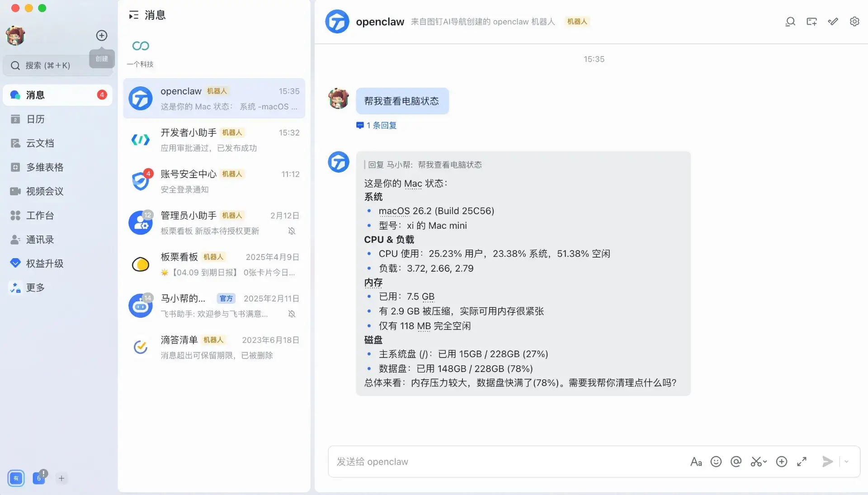Collapse the 消息 list panel icon
This screenshot has width=868, height=495.
point(133,15)
